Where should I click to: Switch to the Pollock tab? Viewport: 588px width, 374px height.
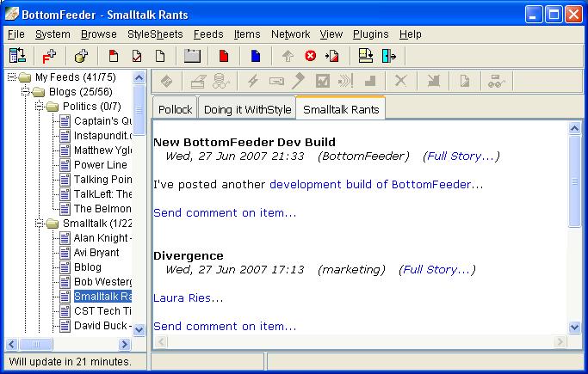(175, 109)
